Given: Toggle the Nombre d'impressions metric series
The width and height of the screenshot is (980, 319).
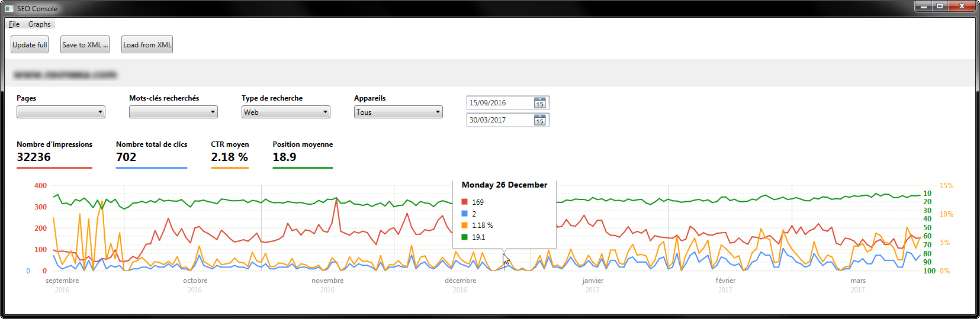Looking at the screenshot, I should pos(54,152).
